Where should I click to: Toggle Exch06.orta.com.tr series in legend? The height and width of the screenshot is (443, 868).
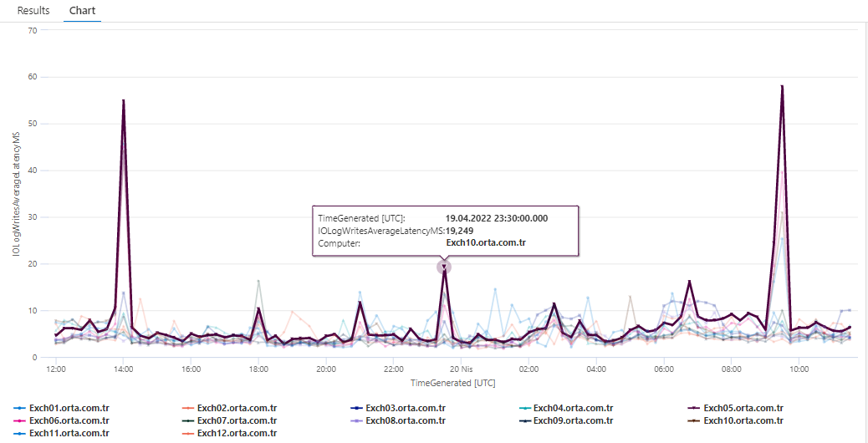(x=61, y=421)
